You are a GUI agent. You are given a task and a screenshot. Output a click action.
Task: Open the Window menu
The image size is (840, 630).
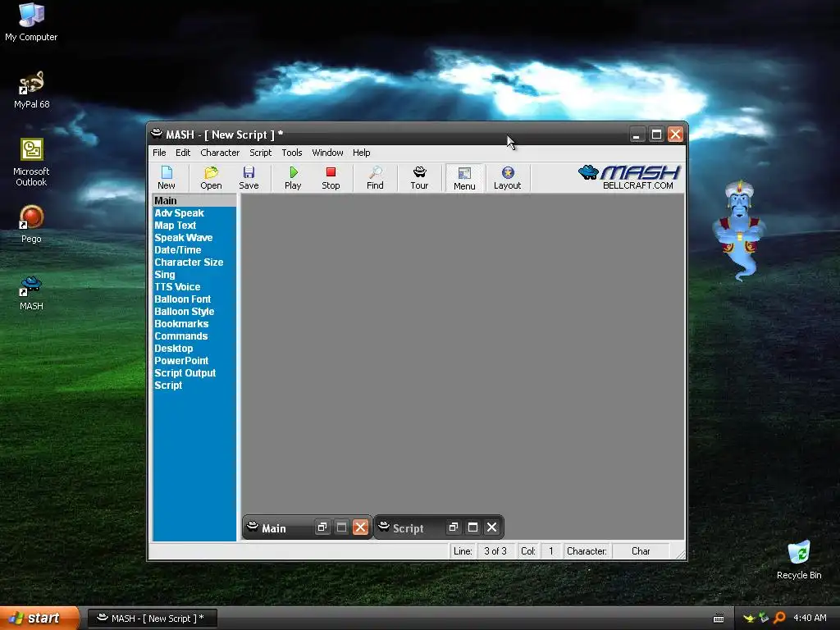point(327,153)
